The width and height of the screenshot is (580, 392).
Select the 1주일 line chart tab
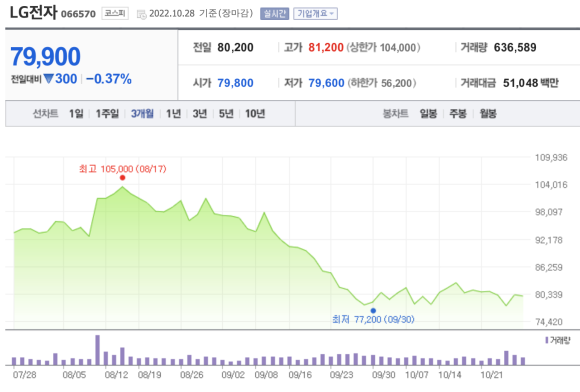(x=107, y=114)
